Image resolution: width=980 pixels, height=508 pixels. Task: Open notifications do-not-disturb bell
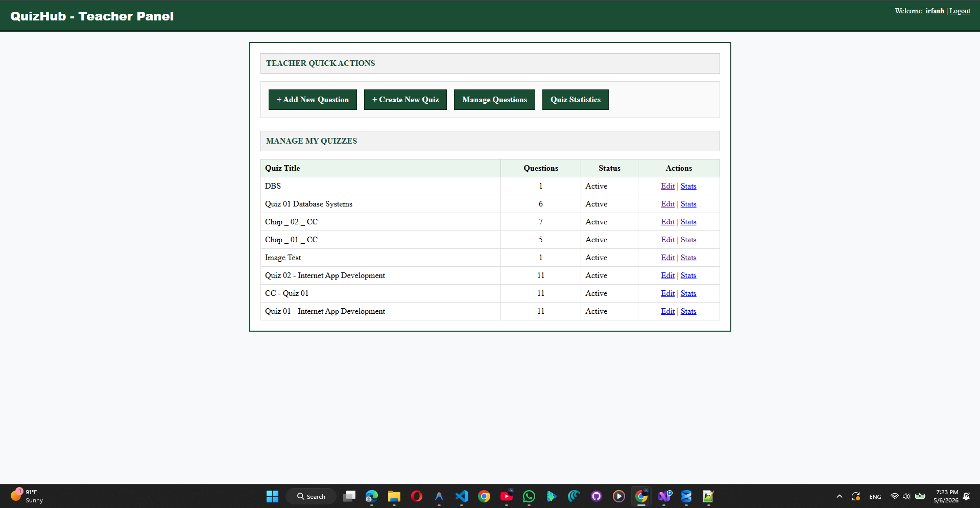pyautogui.click(x=966, y=496)
